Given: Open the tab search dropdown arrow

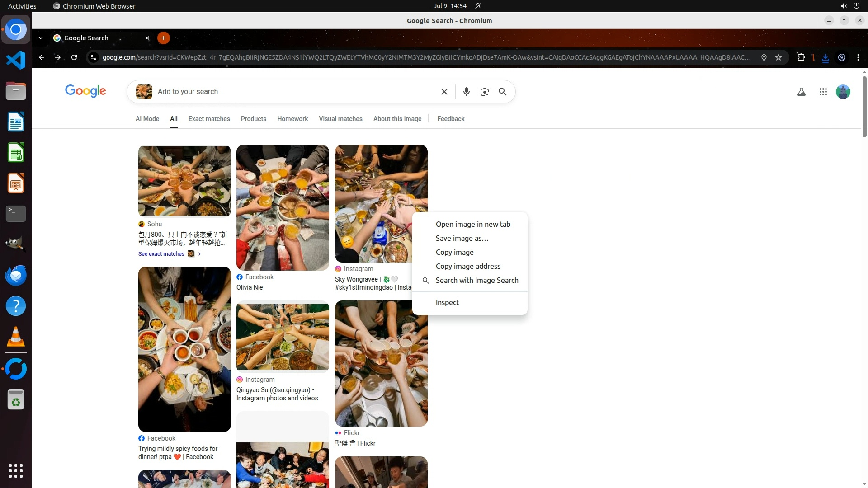Looking at the screenshot, I should pos(41,38).
